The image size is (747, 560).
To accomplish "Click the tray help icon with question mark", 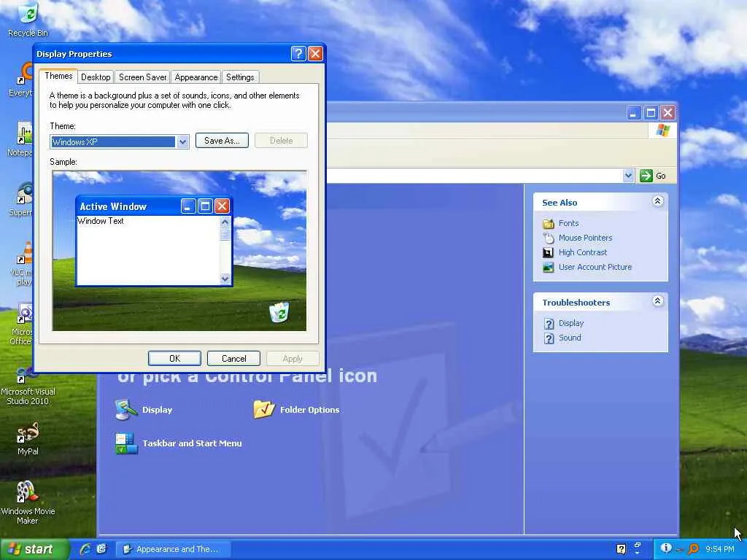I will click(621, 549).
